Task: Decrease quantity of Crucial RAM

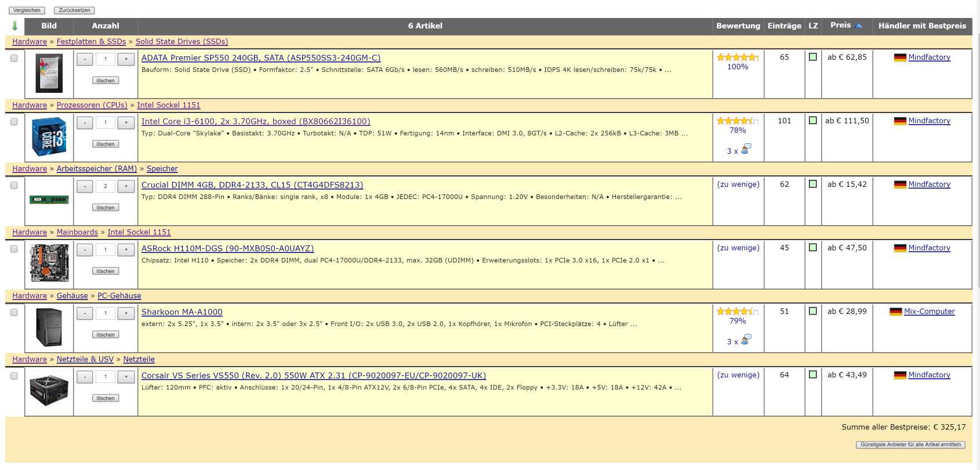Action: pyautogui.click(x=85, y=186)
